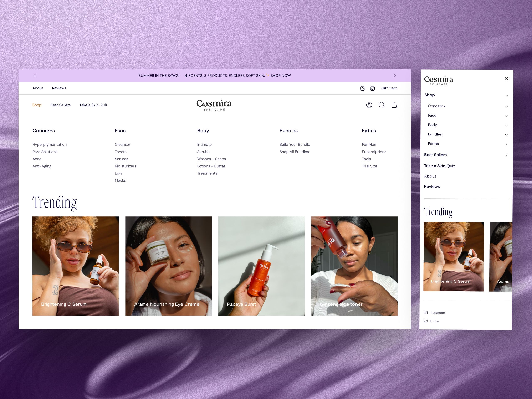Close the mobile navigation menu
Screen dimensions: 532x399
click(x=507, y=79)
